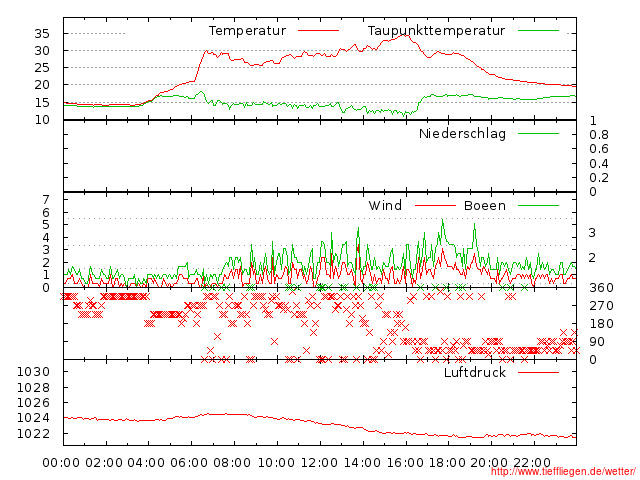The width and height of the screenshot is (640, 480).
Task: Click the 4 wind speed axis label
Action: tap(46, 238)
